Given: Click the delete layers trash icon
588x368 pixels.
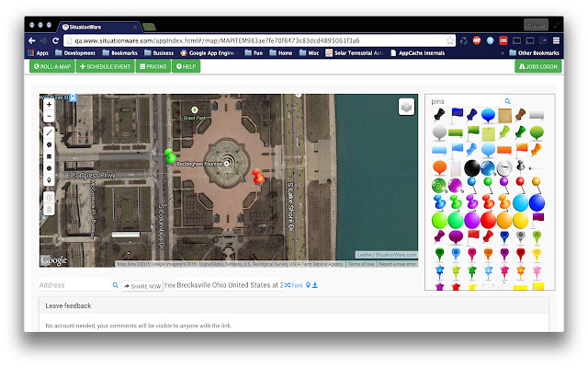Looking at the screenshot, I should pos(49,209).
